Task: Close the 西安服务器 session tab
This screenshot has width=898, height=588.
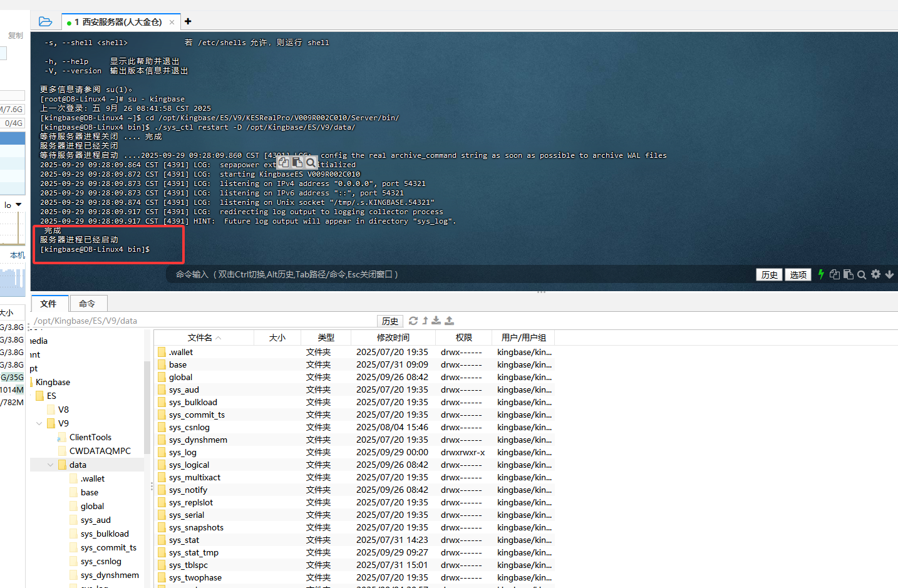Action: pyautogui.click(x=172, y=22)
